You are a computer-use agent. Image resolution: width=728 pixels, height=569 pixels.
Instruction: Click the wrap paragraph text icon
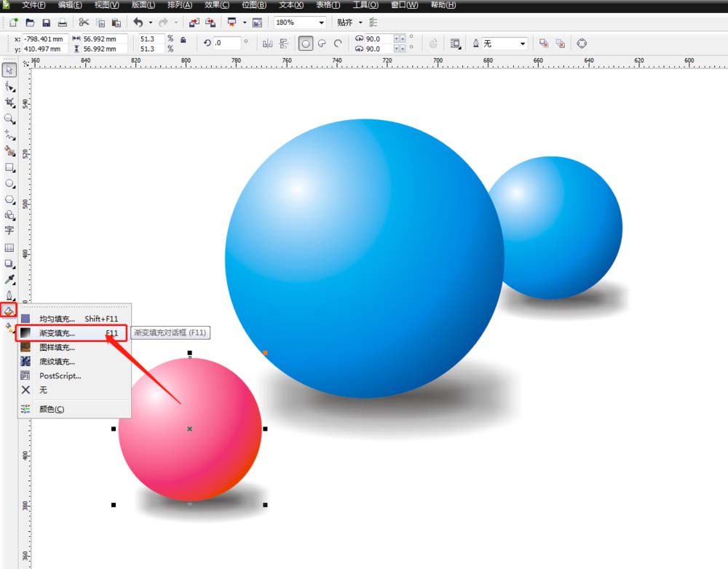[x=456, y=44]
